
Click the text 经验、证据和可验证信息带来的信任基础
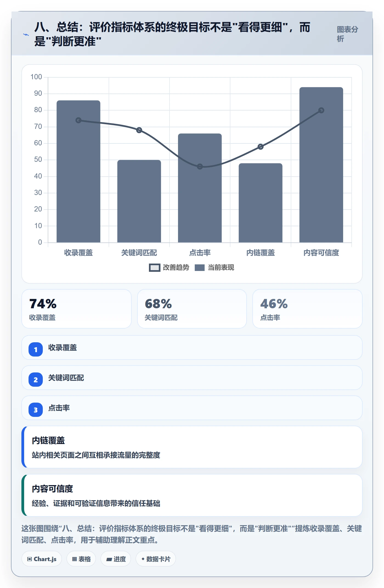[x=96, y=504]
